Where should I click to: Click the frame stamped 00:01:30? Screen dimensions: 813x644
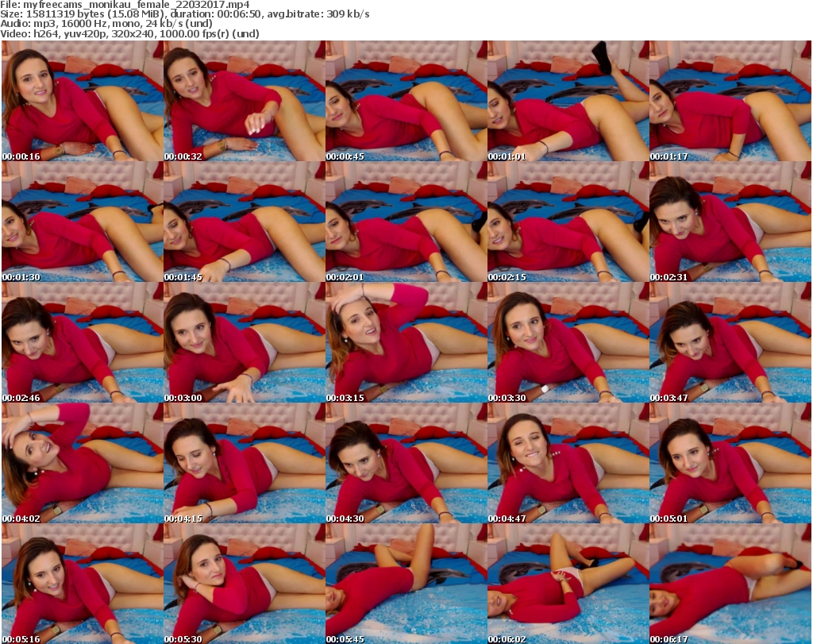tap(83, 222)
